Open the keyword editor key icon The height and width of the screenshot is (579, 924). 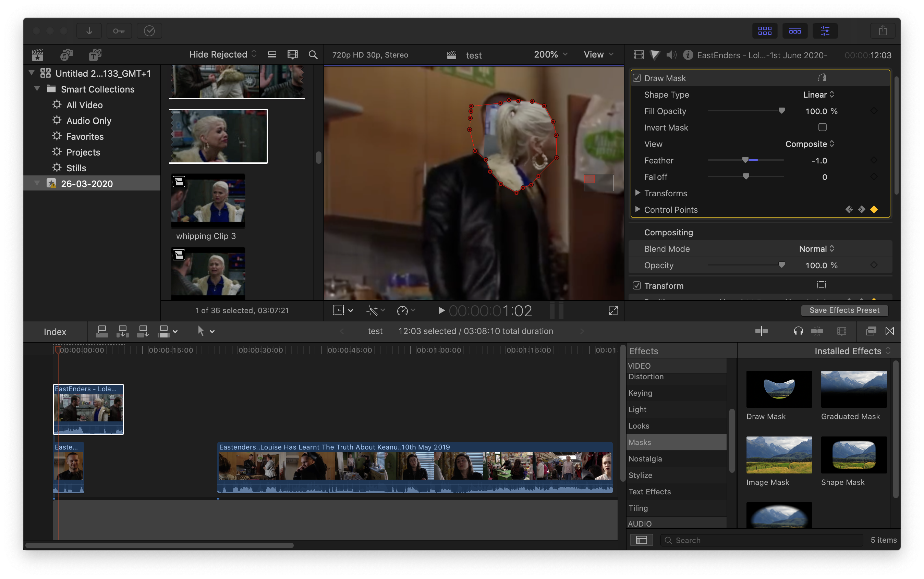pos(119,30)
